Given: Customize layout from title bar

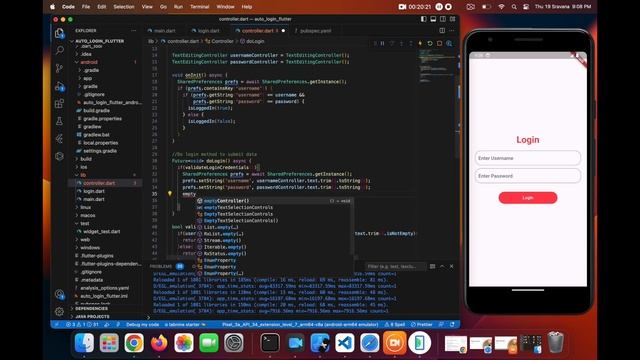Looking at the screenshot, I should click(x=452, y=19).
